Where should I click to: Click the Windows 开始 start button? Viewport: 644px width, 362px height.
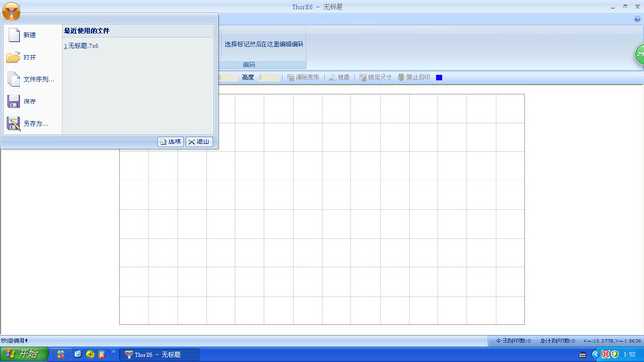click(24, 354)
